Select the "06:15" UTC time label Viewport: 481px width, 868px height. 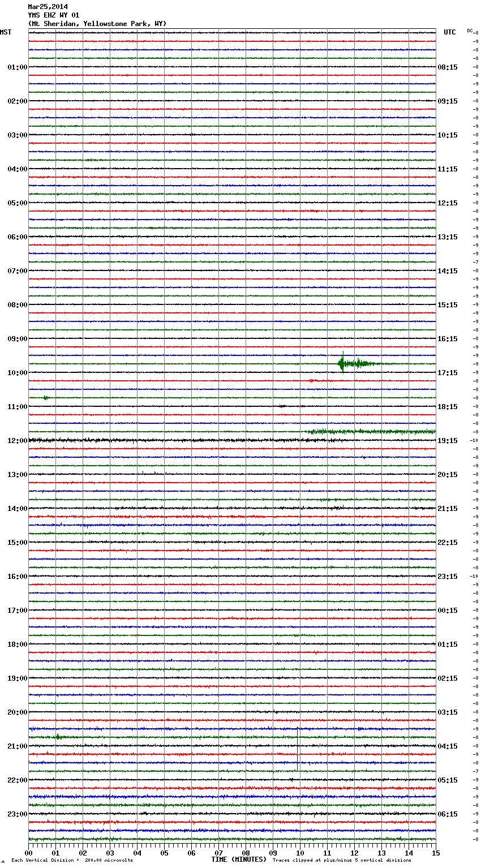(448, 814)
